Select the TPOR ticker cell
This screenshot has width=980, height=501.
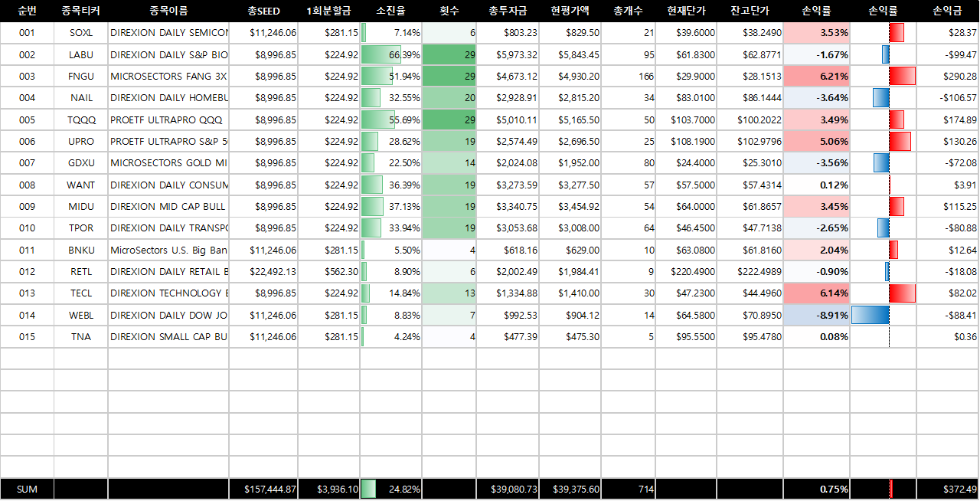click(x=80, y=228)
